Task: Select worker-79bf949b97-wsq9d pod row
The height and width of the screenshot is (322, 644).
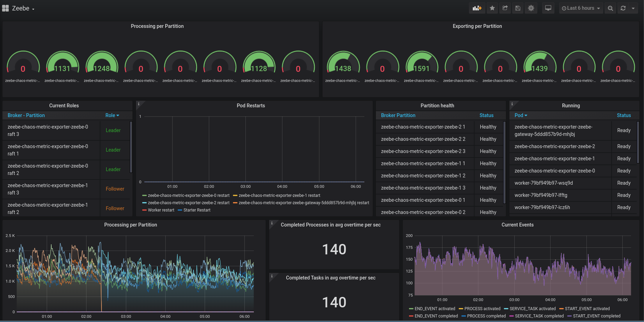Action: point(573,183)
